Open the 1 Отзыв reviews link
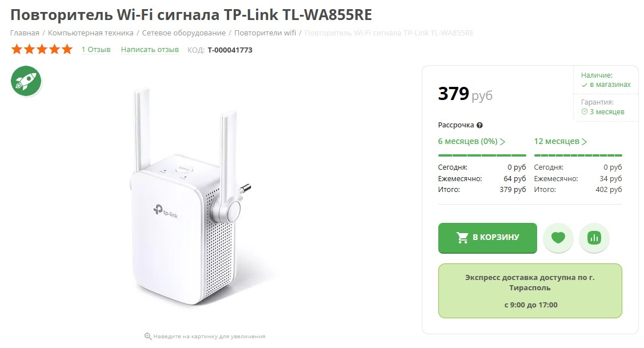 (96, 50)
